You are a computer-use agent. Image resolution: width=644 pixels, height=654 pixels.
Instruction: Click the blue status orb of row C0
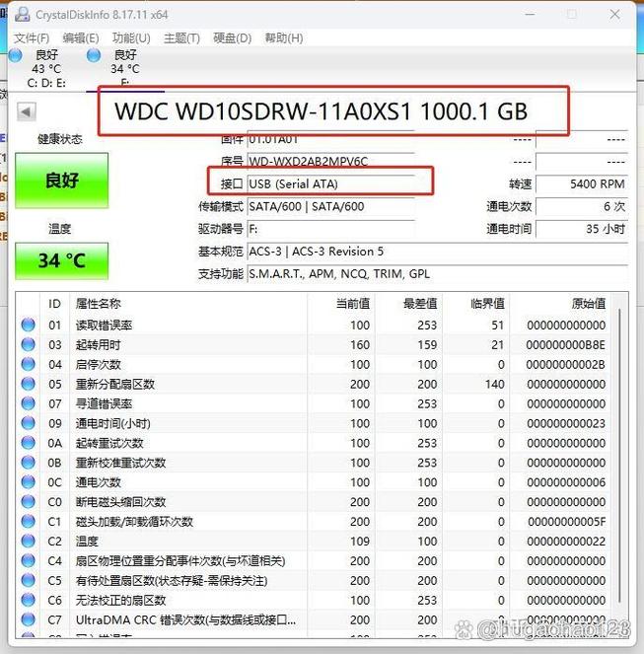point(28,501)
